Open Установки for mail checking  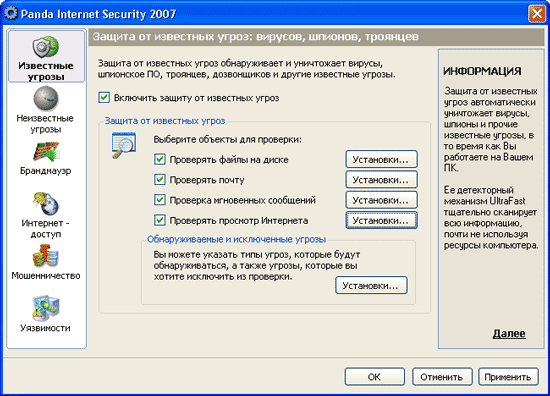[381, 180]
